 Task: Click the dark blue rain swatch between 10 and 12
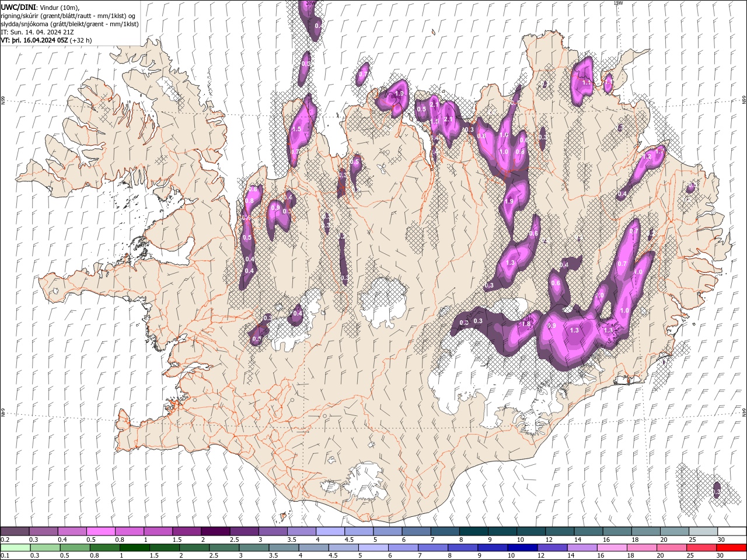click(x=523, y=548)
